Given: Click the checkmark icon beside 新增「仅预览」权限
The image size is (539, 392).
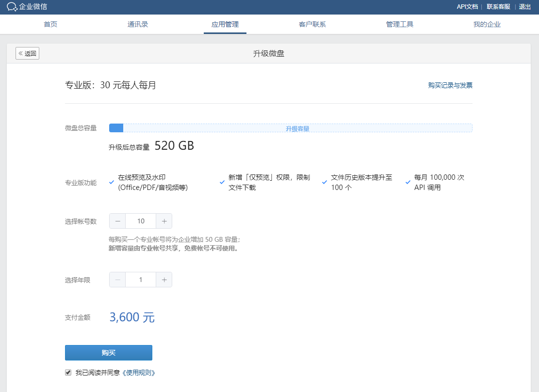Looking at the screenshot, I should pyautogui.click(x=222, y=182).
